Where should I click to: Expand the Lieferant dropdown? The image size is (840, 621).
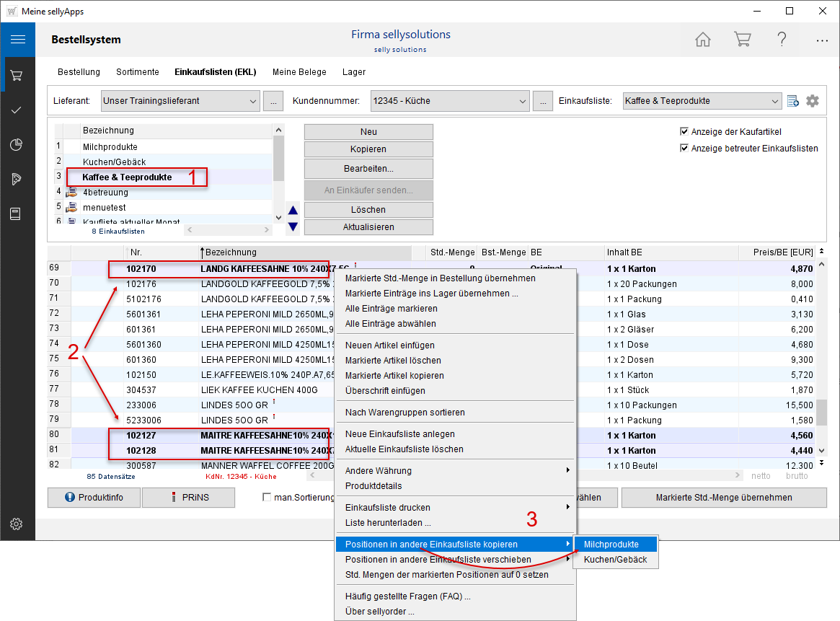[x=252, y=101]
